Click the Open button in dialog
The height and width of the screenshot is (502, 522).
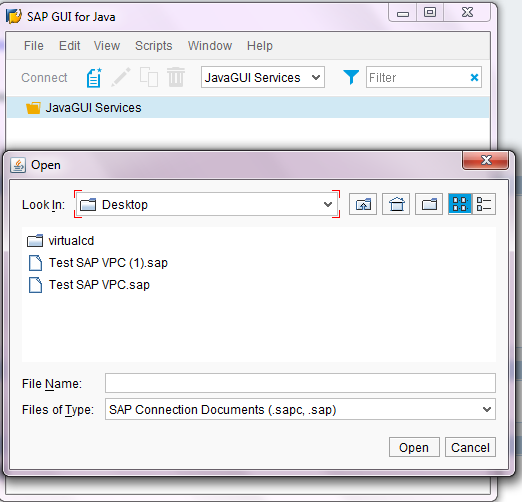tap(414, 447)
